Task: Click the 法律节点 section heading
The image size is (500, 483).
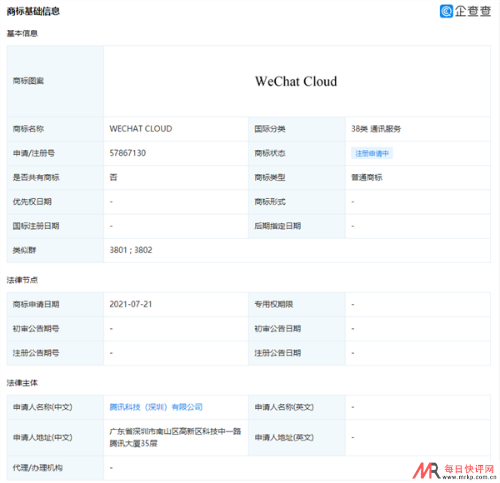Action: 22,280
